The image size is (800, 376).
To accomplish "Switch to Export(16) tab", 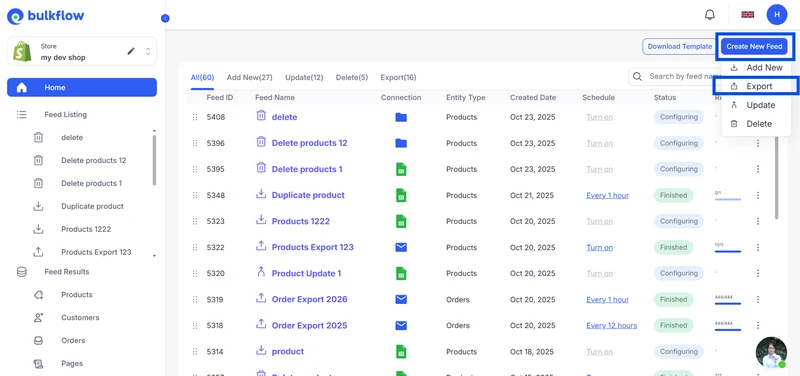I will click(398, 78).
